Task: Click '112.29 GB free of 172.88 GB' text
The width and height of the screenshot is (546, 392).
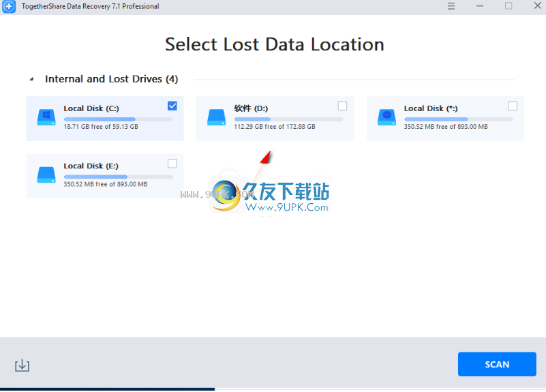Action: [275, 127]
